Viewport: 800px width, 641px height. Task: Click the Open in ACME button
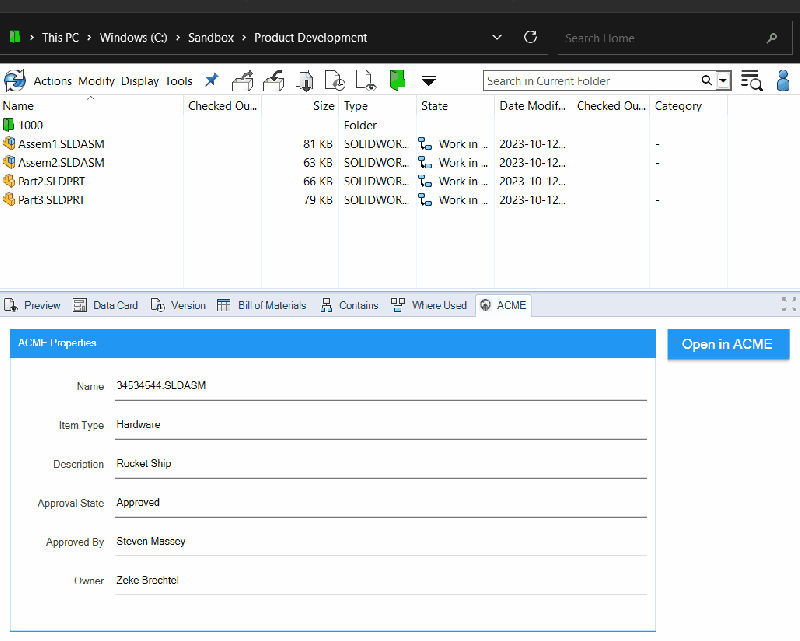coord(728,344)
